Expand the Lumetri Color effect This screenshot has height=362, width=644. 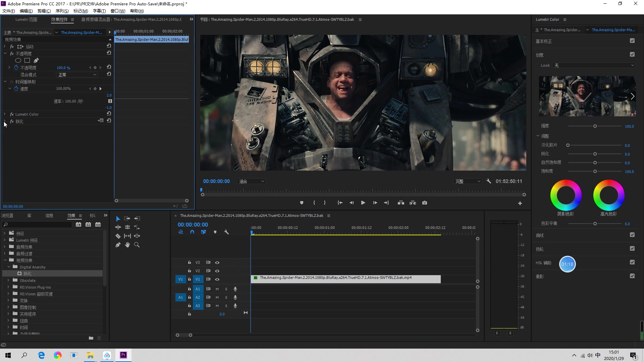pos(5,114)
